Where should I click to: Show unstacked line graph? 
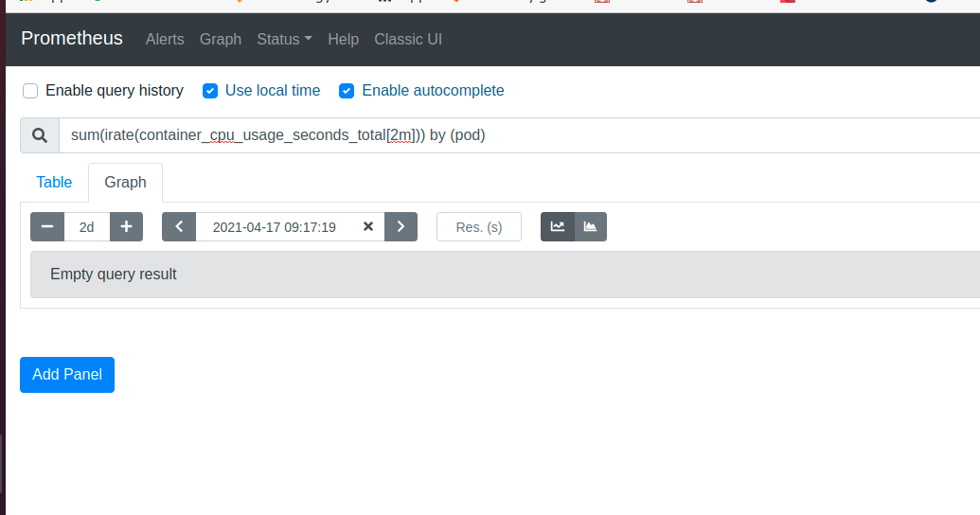pos(558,227)
